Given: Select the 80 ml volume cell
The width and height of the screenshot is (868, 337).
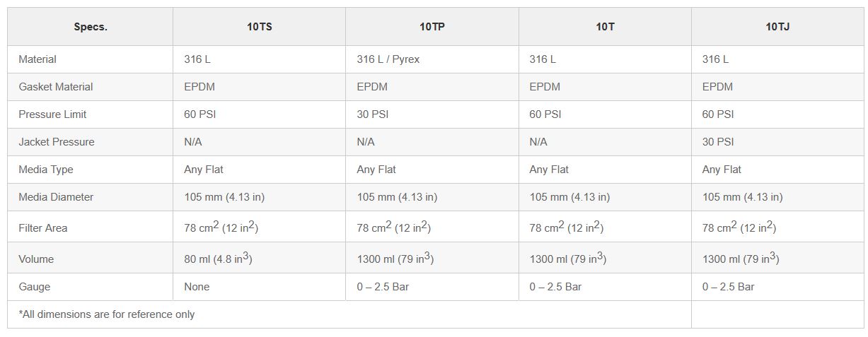Looking at the screenshot, I should (218, 259).
